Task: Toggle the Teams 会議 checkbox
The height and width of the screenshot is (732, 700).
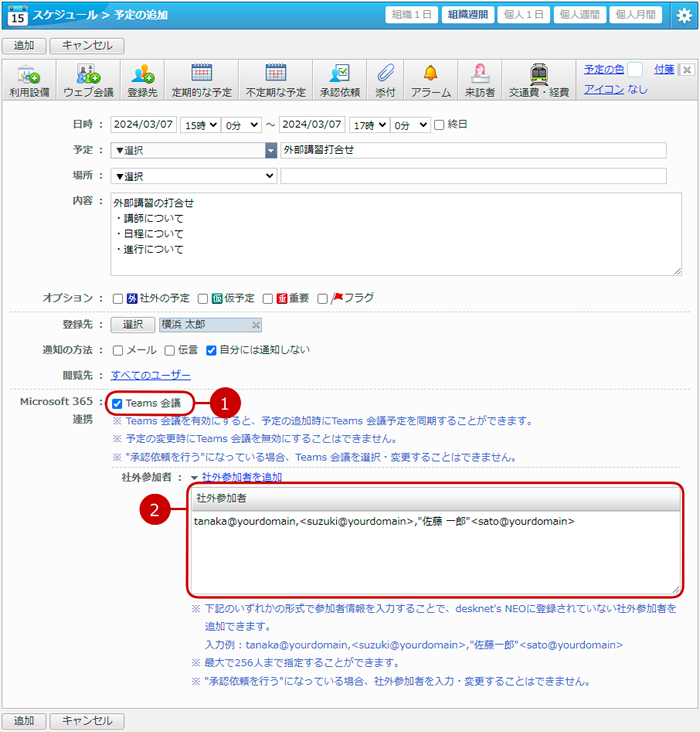Action: tap(117, 404)
